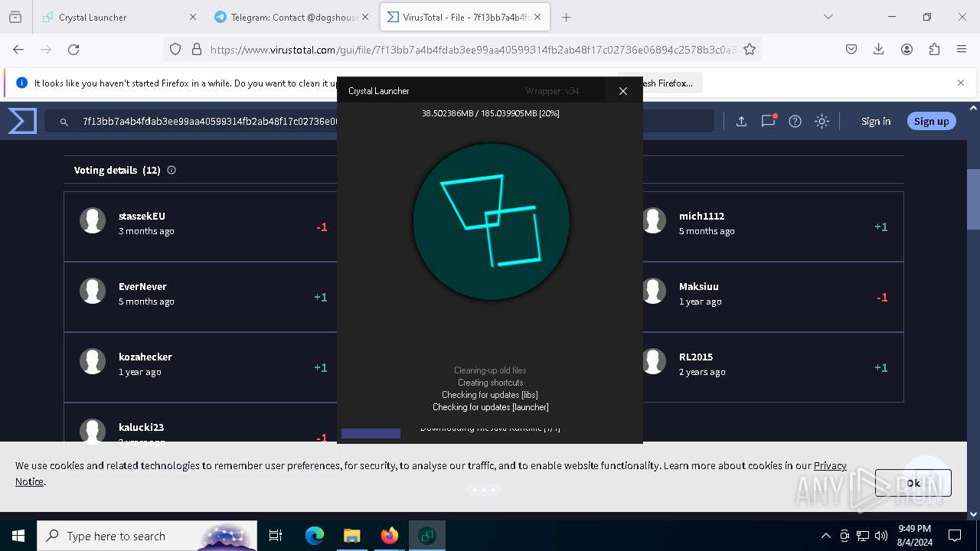Image resolution: width=980 pixels, height=551 pixels.
Task: Open the Windows notification center
Action: [955, 536]
